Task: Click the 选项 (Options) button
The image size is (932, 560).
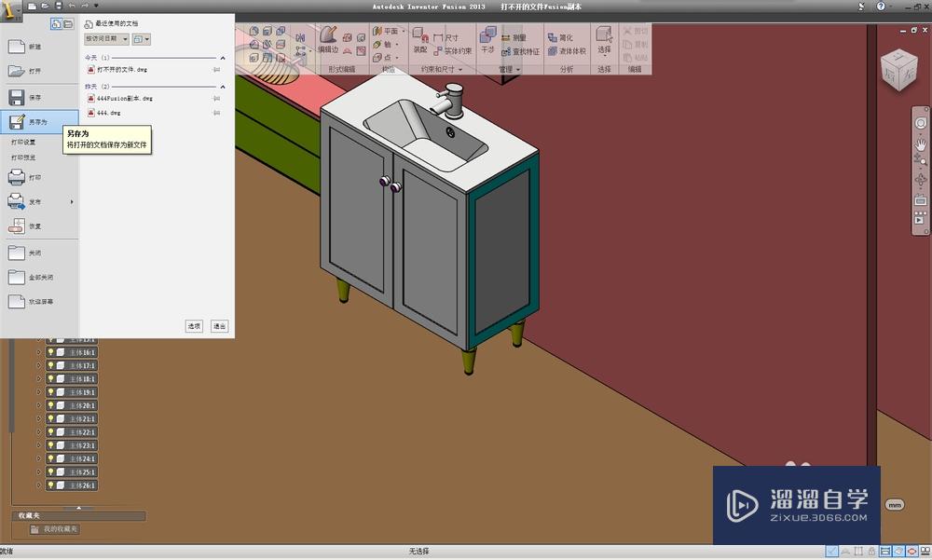Action: (x=194, y=326)
